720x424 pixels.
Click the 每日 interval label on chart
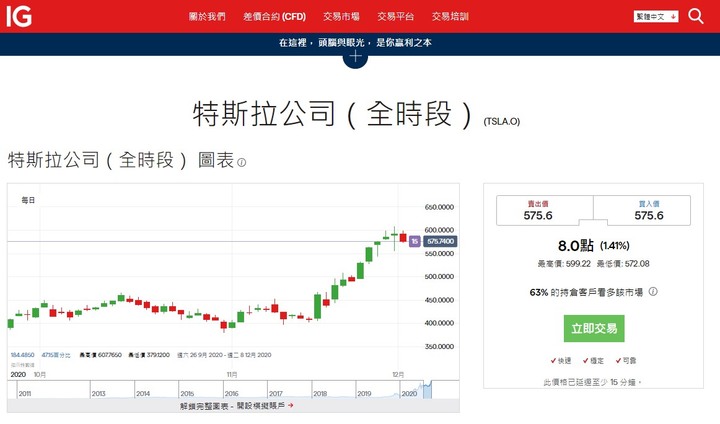click(28, 200)
